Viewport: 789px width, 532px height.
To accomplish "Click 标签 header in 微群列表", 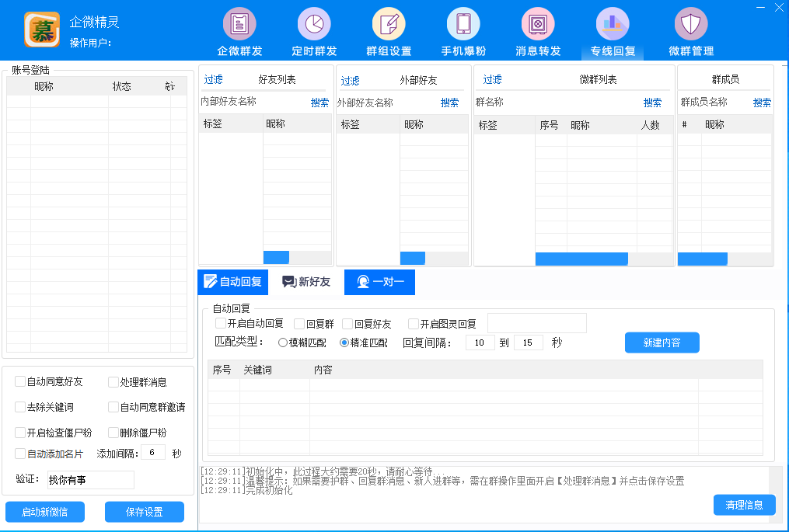I will 487,125.
